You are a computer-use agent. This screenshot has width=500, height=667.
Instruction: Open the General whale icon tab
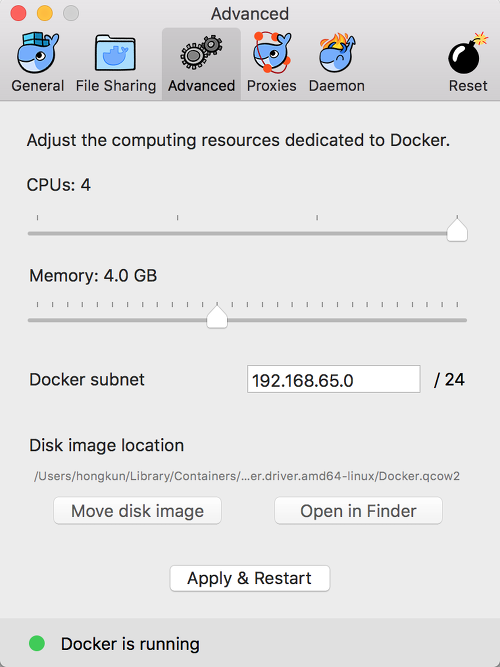pyautogui.click(x=37, y=53)
